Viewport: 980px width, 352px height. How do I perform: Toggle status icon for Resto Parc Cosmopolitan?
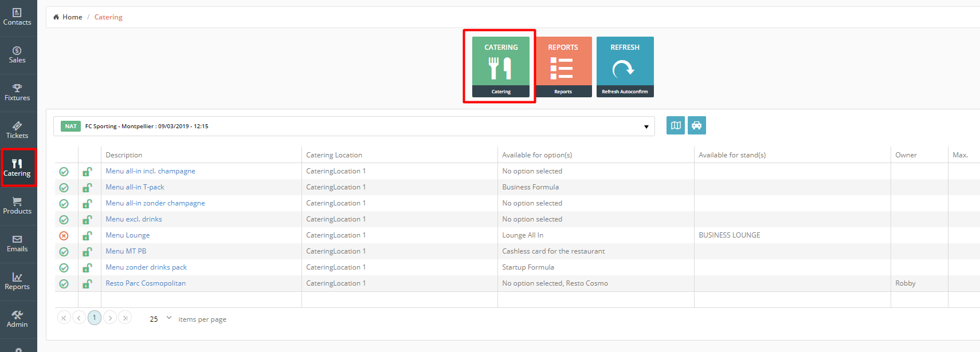pyautogui.click(x=64, y=284)
